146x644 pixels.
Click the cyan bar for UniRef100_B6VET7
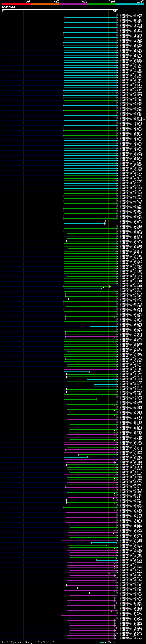[x=104, y=543]
